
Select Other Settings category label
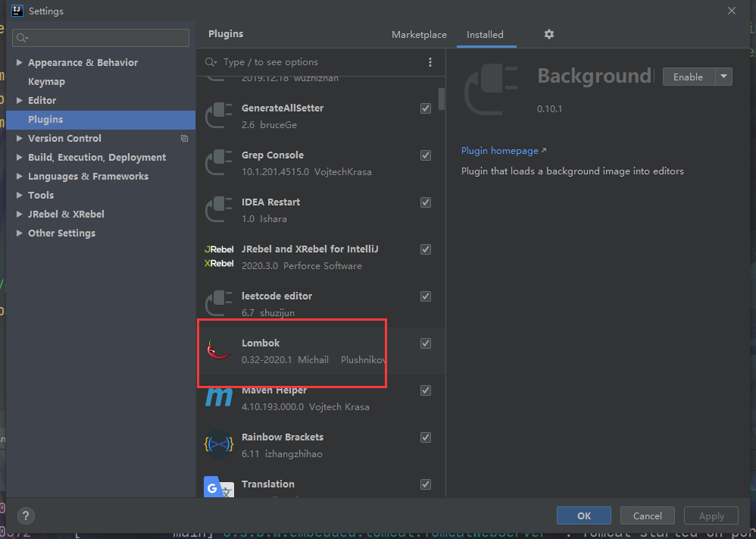61,233
